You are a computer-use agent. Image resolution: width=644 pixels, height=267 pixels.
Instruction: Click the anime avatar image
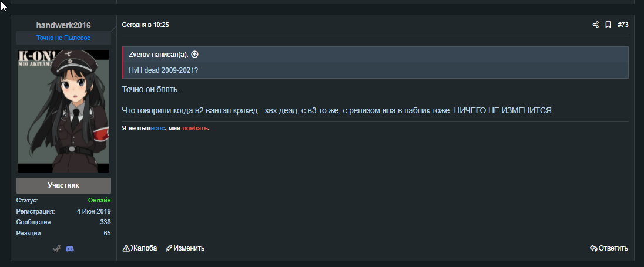[x=63, y=111]
